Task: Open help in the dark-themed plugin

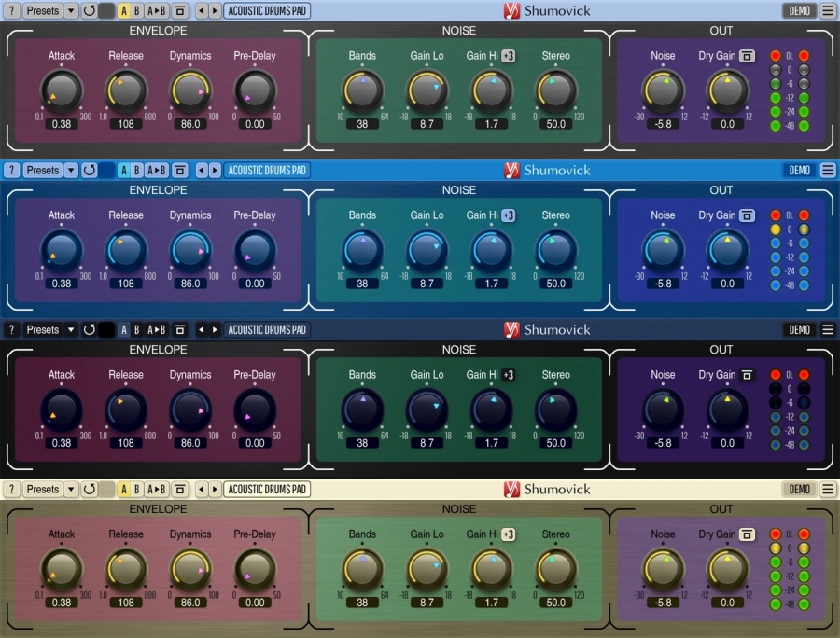Action: (x=12, y=329)
